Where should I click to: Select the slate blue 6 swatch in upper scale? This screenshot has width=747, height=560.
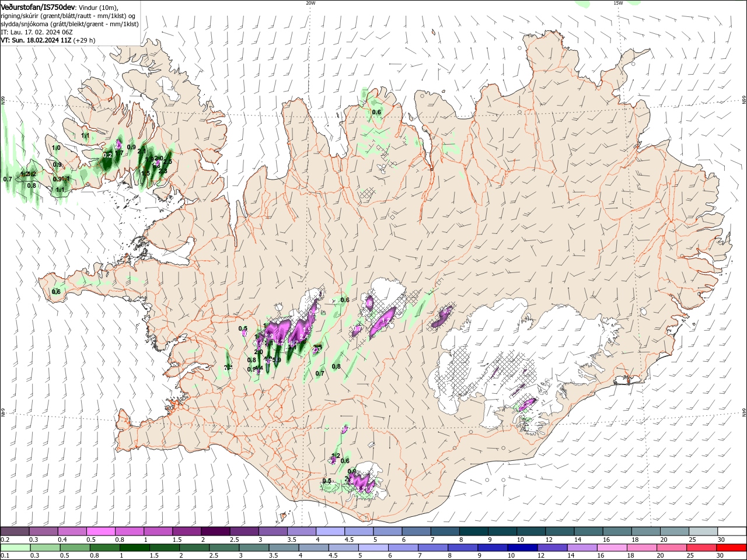(x=416, y=531)
